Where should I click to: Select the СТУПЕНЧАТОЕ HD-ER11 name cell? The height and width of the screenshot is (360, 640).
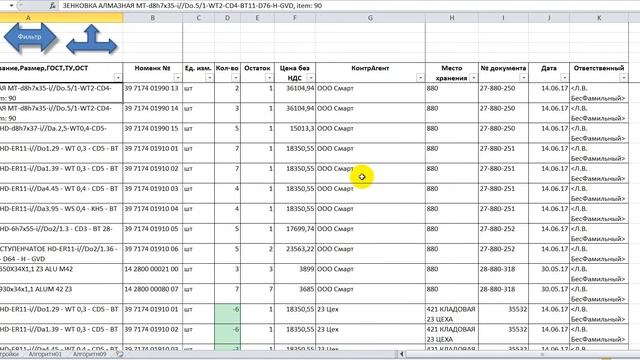(x=61, y=253)
